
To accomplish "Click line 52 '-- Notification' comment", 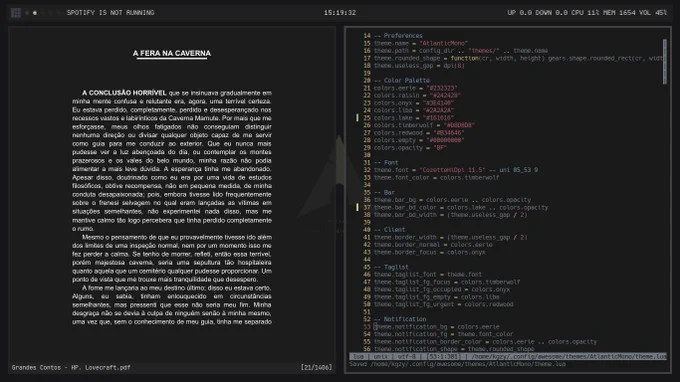I will coord(400,319).
